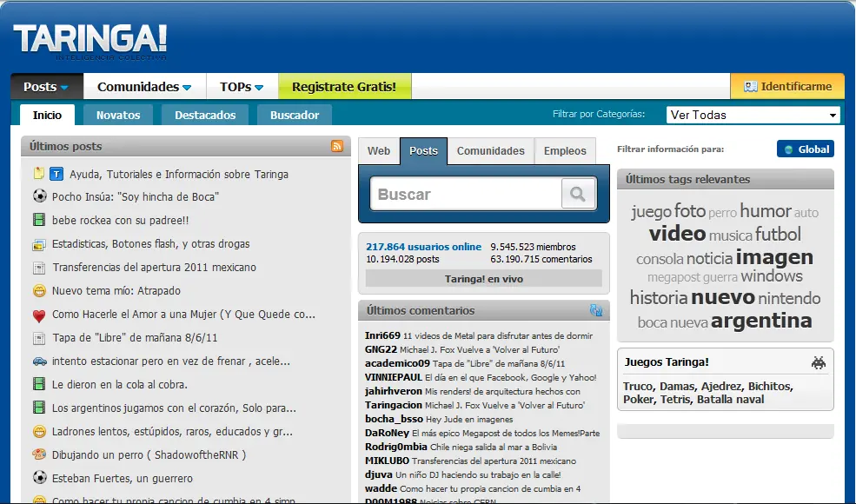Refresh Últimos comentarios with the reload icon
The width and height of the screenshot is (856, 504).
coord(596,310)
